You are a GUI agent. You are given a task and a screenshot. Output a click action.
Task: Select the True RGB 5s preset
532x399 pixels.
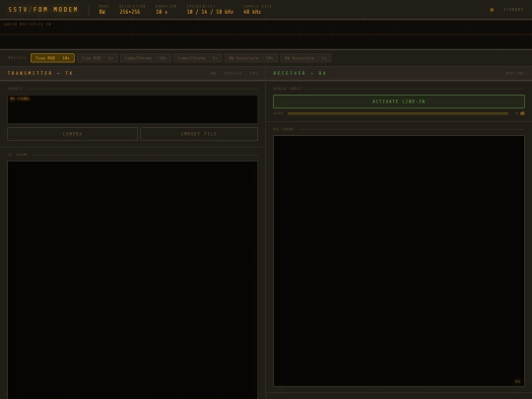coord(98,58)
